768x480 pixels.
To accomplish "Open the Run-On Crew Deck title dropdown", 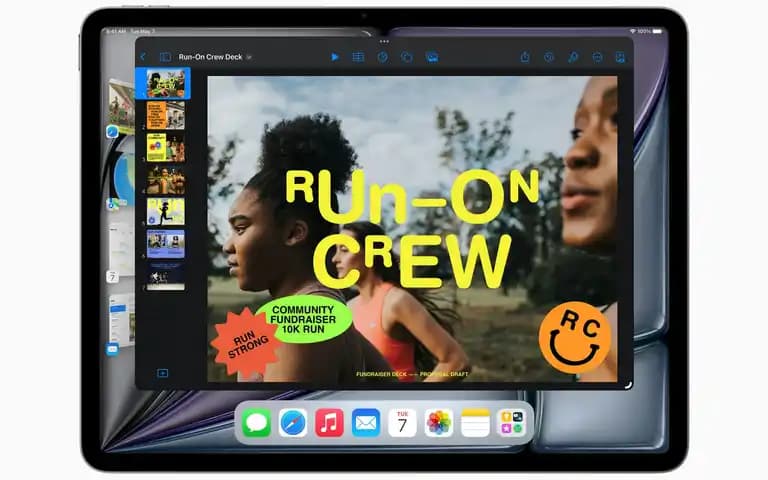I will pos(249,57).
